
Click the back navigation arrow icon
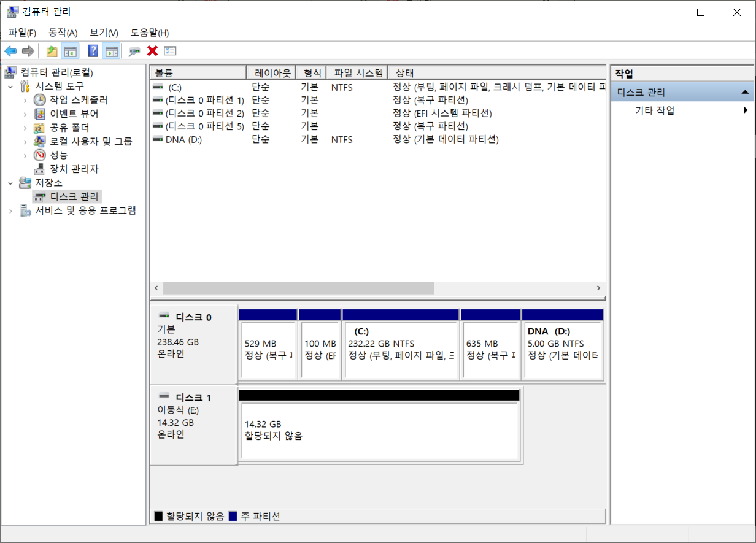(x=10, y=50)
